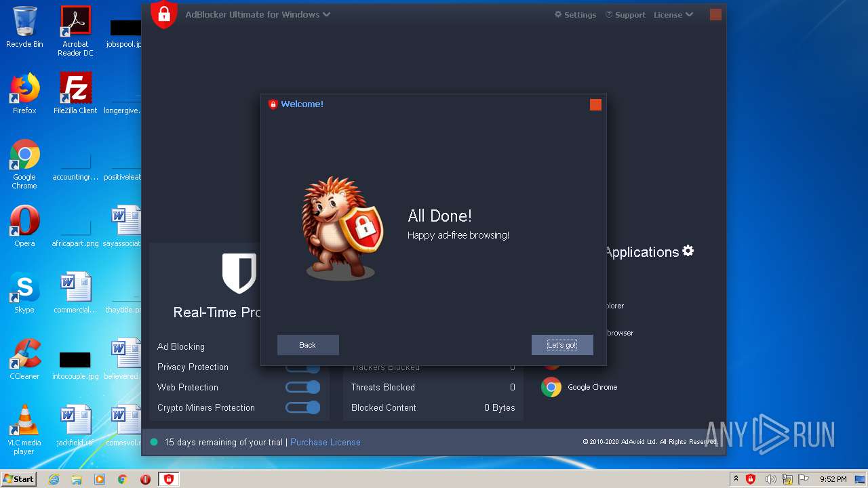Open Internet Explorer from taskbar
868x488 pixels.
54,479
